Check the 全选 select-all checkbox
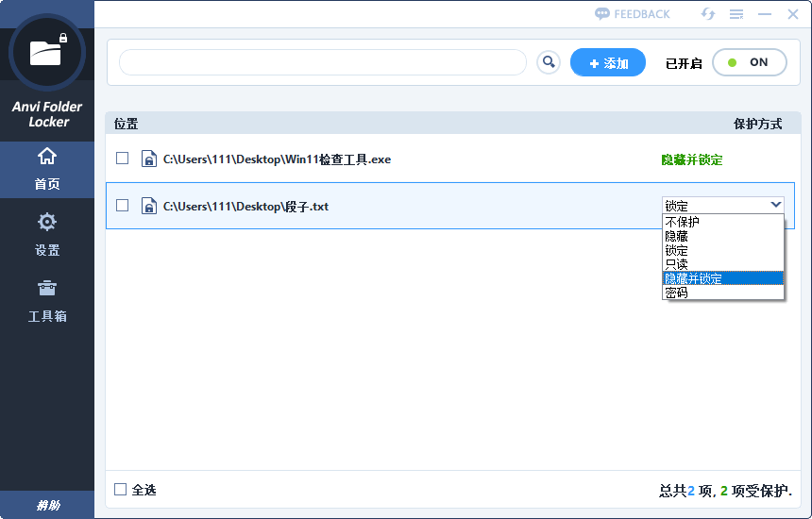Viewport: 812px width, 519px height. pyautogui.click(x=120, y=489)
